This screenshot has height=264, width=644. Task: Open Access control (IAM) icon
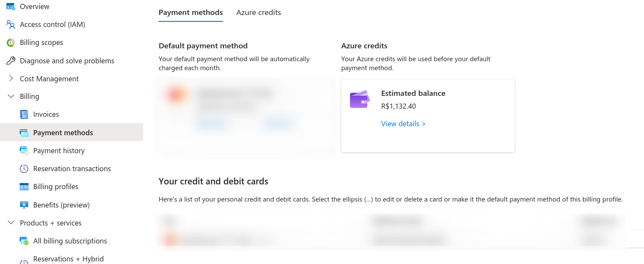(x=11, y=24)
